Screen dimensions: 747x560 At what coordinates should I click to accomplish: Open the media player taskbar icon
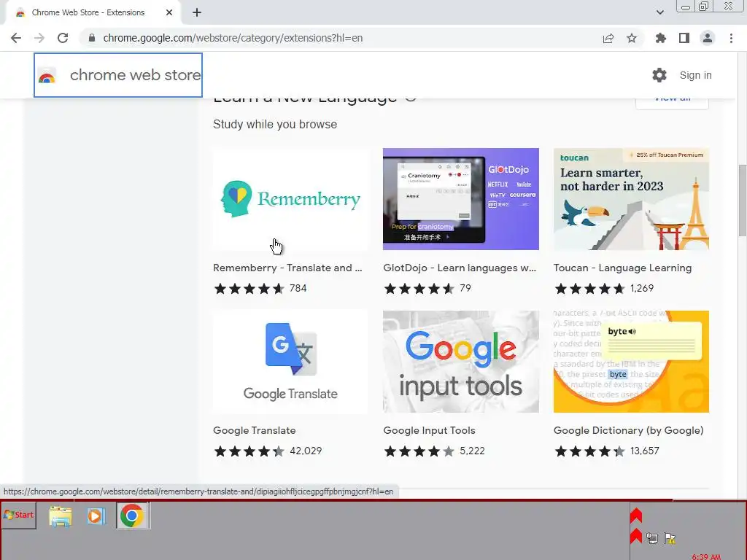(x=96, y=516)
